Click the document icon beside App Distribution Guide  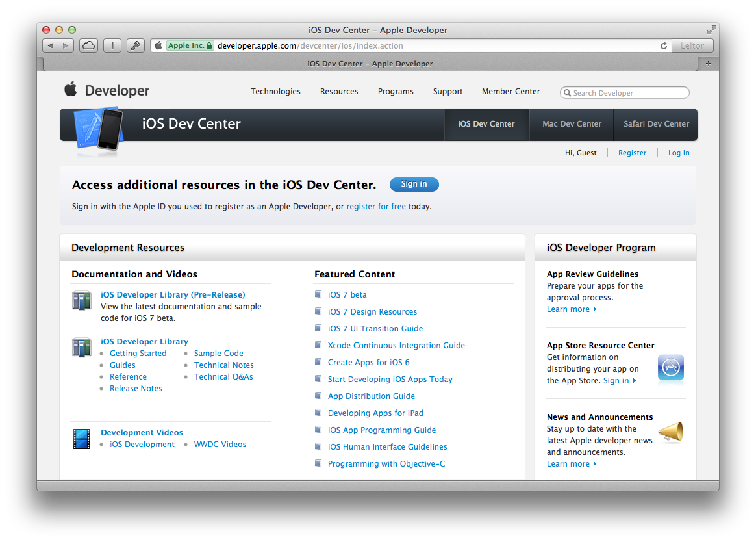click(318, 396)
